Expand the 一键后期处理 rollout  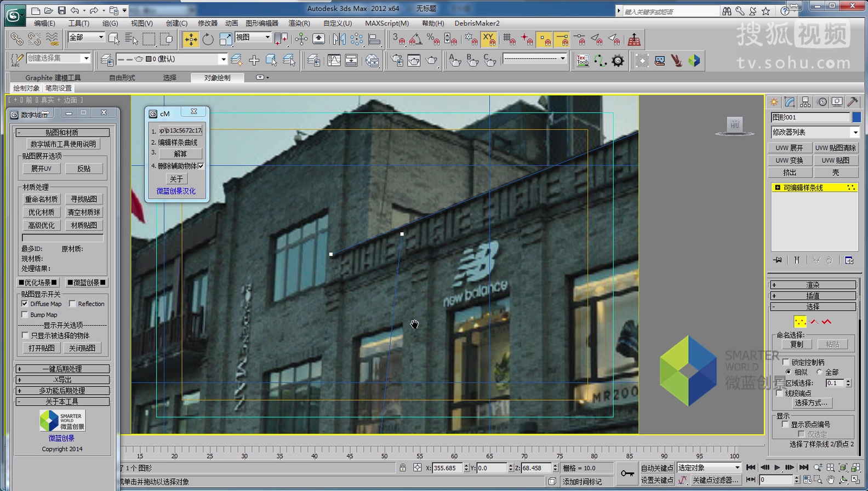tap(62, 369)
